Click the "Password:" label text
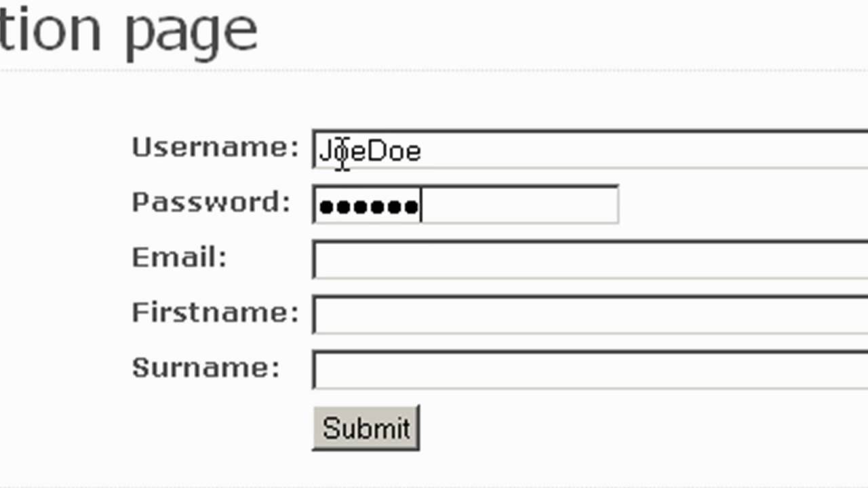Image resolution: width=868 pixels, height=488 pixels. (x=211, y=203)
